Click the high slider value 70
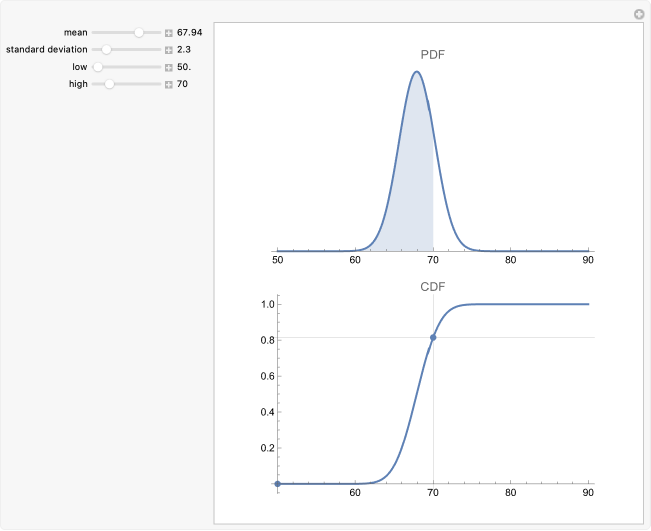Screen dimensions: 651x531 182,84
